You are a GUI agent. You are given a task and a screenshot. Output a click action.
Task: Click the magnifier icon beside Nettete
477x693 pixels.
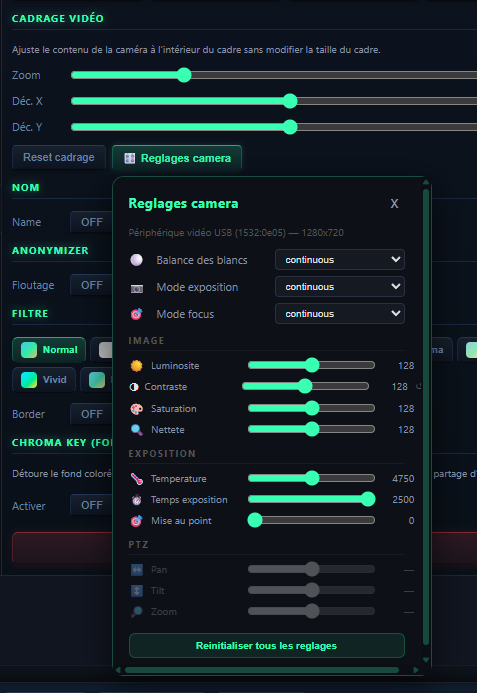[137, 430]
